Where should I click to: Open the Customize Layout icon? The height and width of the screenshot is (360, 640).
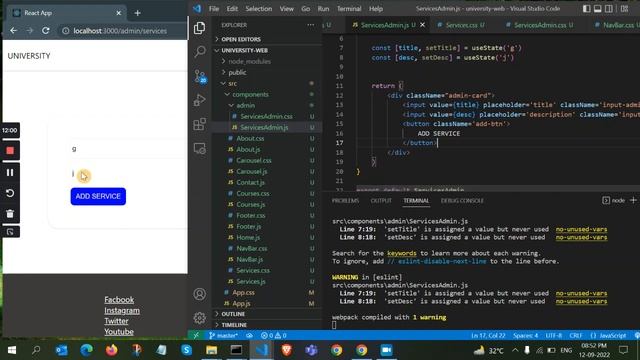(624, 9)
